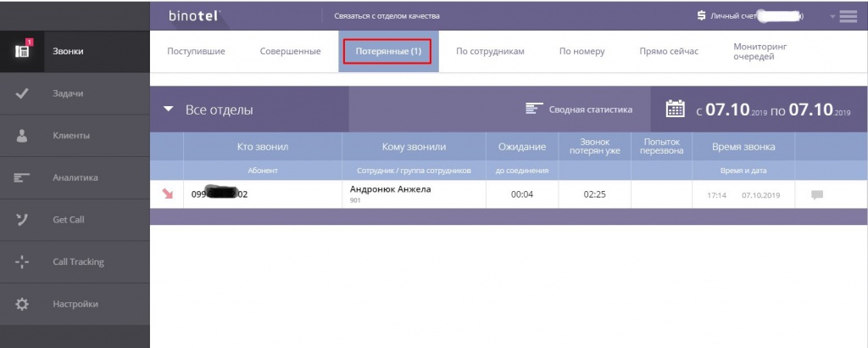Click the Аналитика bars icon
Screen dimensions: 868x348
pyautogui.click(x=22, y=178)
